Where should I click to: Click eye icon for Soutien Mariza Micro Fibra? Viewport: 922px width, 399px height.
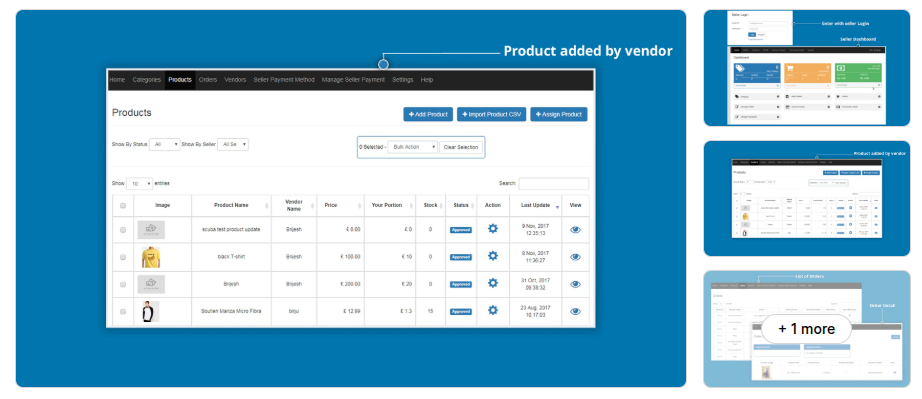(x=575, y=311)
